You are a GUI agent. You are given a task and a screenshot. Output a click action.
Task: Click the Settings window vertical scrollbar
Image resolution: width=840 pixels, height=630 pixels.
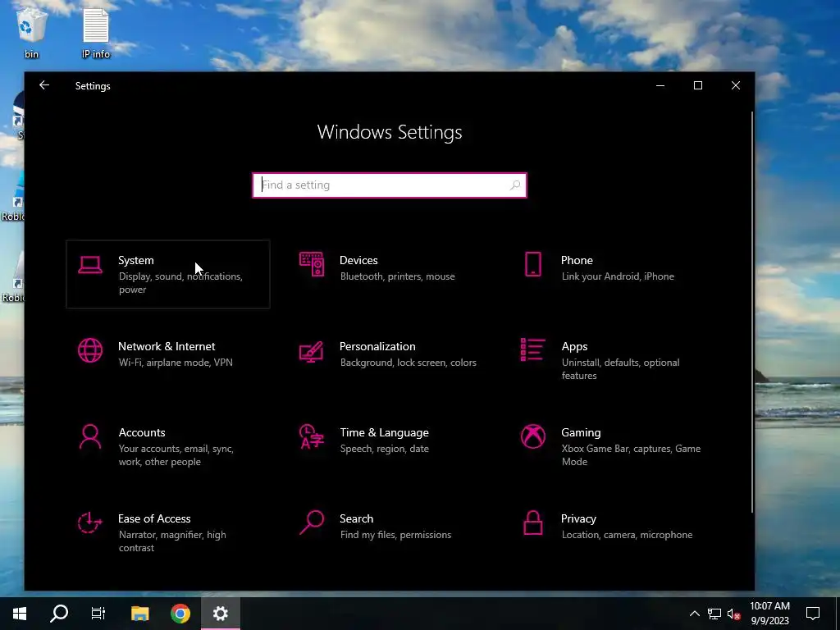click(752, 313)
